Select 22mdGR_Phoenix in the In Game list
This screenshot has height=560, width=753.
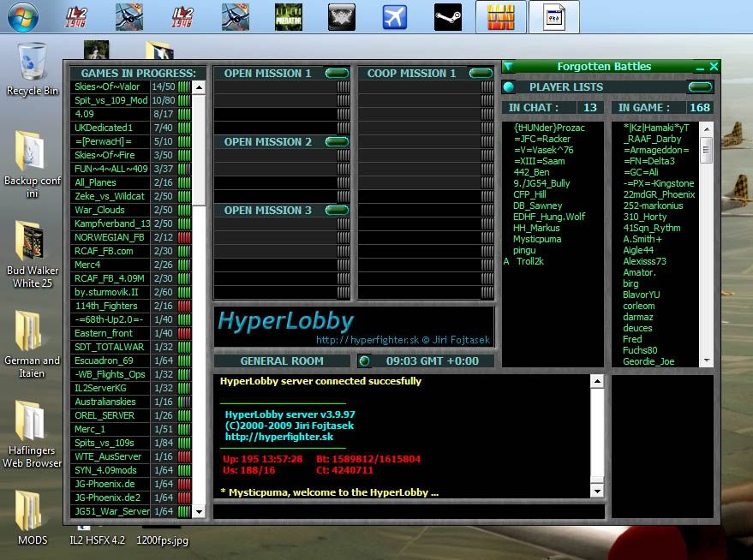tap(659, 194)
